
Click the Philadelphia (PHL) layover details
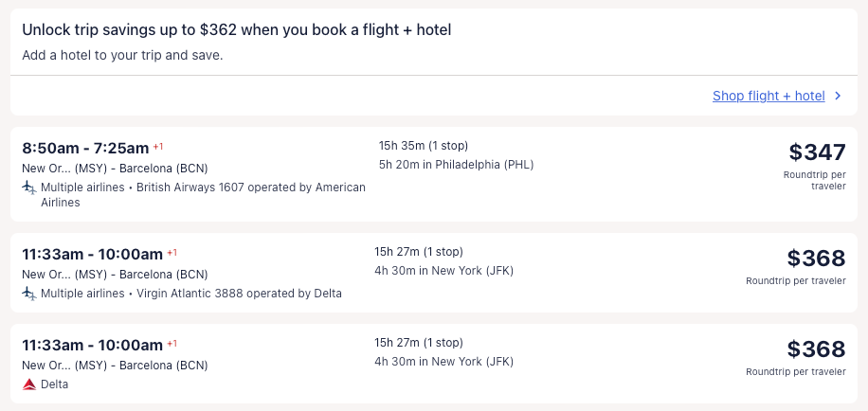456,165
